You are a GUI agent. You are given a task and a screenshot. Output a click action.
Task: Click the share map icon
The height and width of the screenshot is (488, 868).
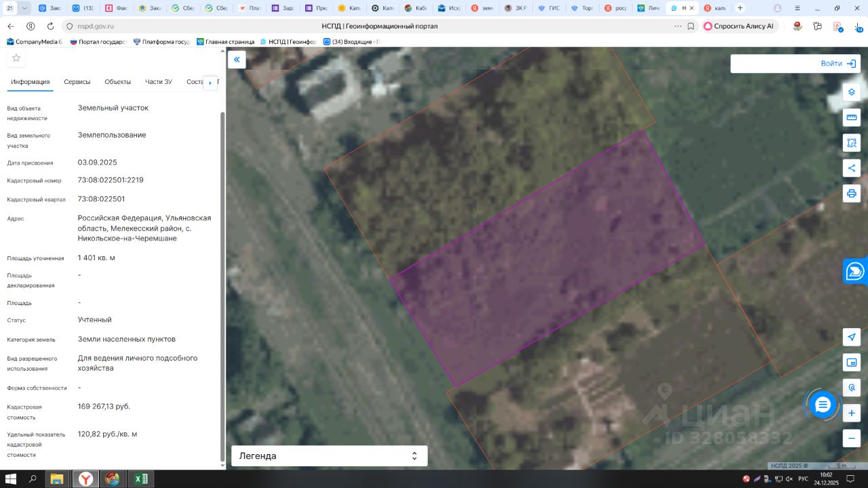point(852,168)
